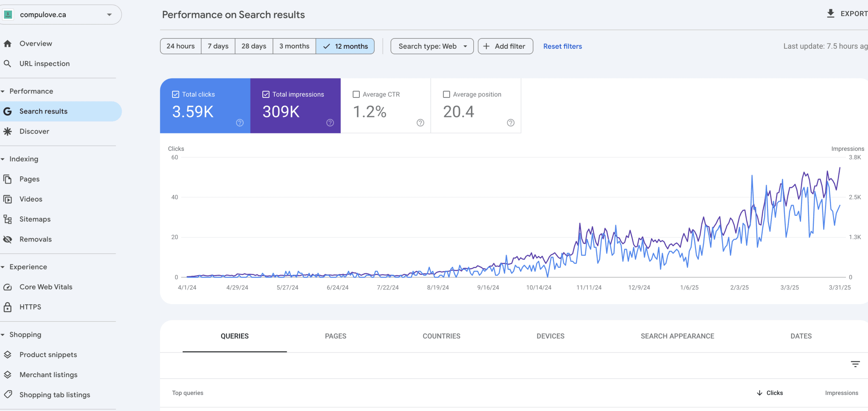Screen dimensions: 868x411
Task: Open the Search type: Web dropdown
Action: 431,46
